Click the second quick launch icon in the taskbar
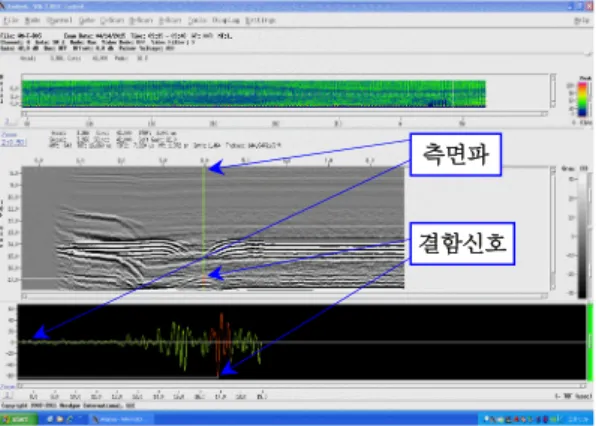The height and width of the screenshot is (426, 596). 60,419
